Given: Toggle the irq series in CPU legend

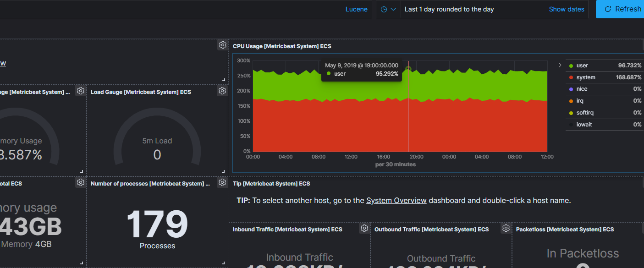Looking at the screenshot, I should click(579, 101).
